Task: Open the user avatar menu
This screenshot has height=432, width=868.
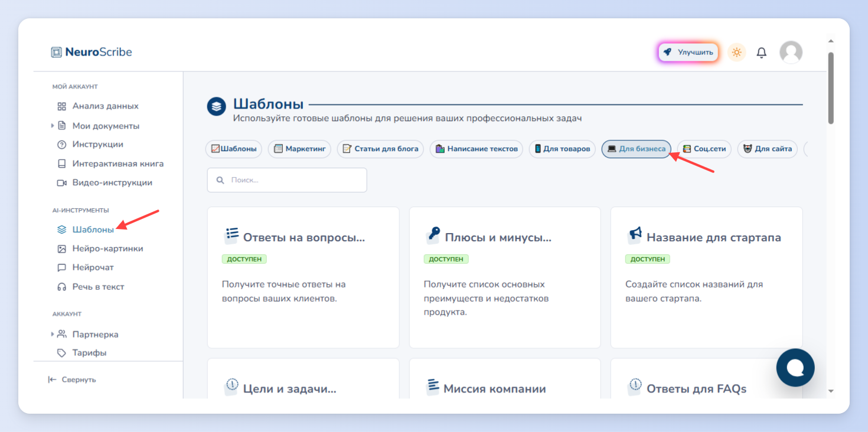Action: click(791, 52)
